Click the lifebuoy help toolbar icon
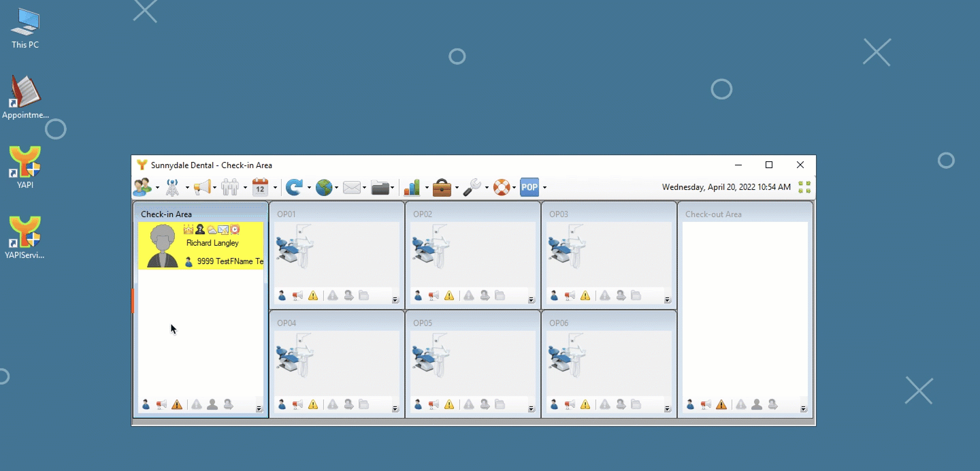Screen dimensions: 980x471 pos(502,187)
